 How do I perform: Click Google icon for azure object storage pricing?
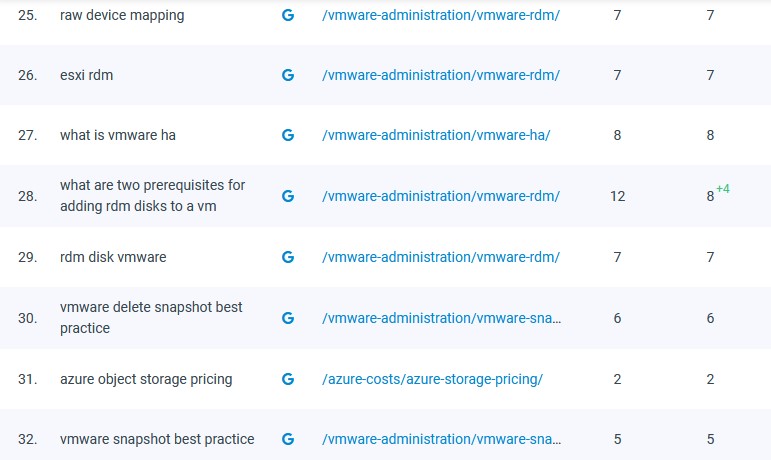click(x=288, y=379)
